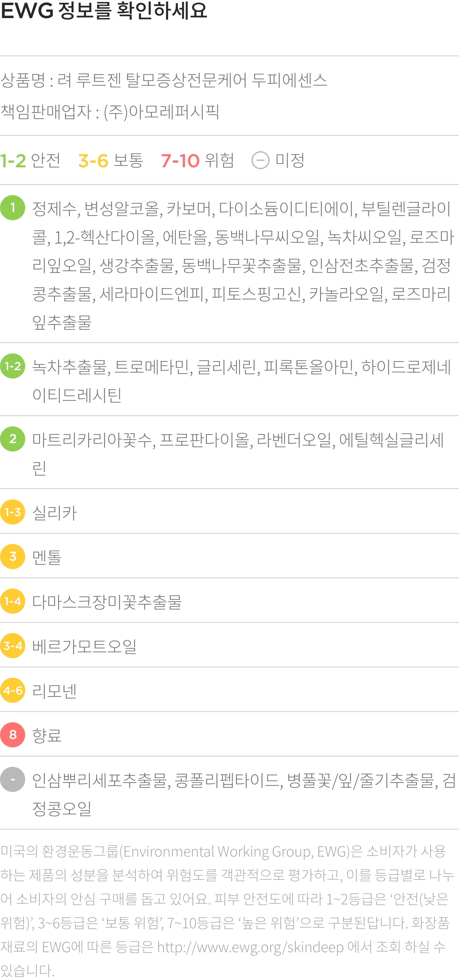Screen dimensions: 459x980
Task: Click the red grade 8 badge beside 향료
Action: click(13, 735)
